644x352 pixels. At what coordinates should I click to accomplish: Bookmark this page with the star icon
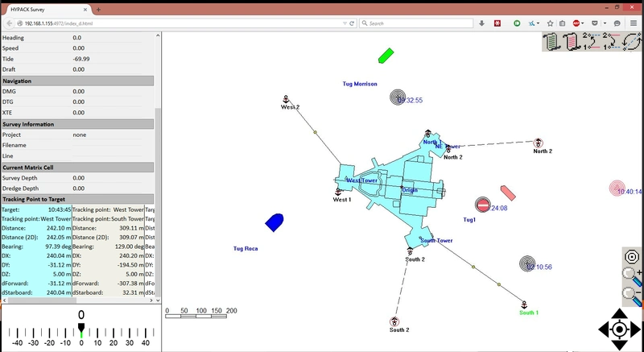pos(551,23)
